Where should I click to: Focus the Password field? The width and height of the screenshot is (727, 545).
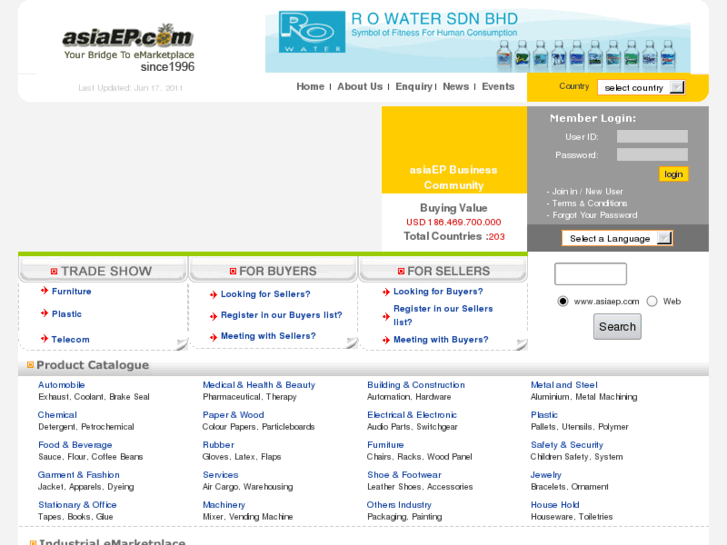point(652,154)
